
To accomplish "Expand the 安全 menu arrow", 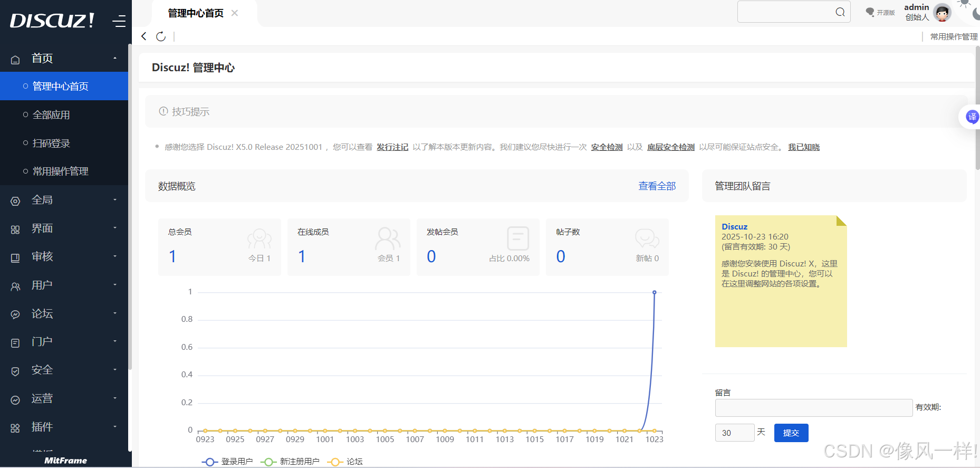I will coord(115,370).
